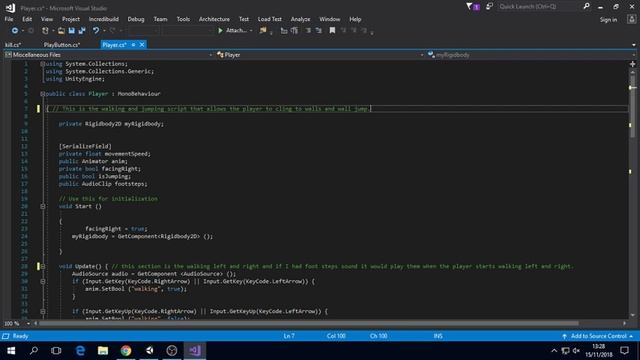Launch Microsoft Edge from taskbar

pos(80,351)
